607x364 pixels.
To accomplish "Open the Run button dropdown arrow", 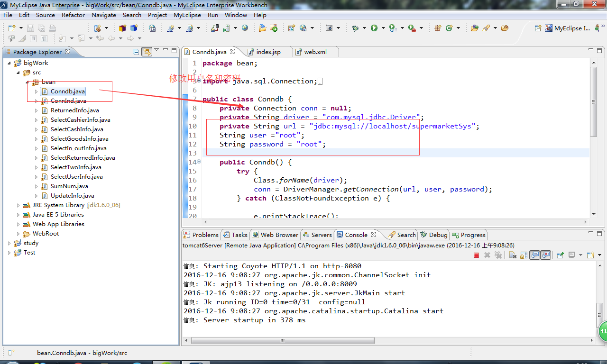I will [383, 28].
